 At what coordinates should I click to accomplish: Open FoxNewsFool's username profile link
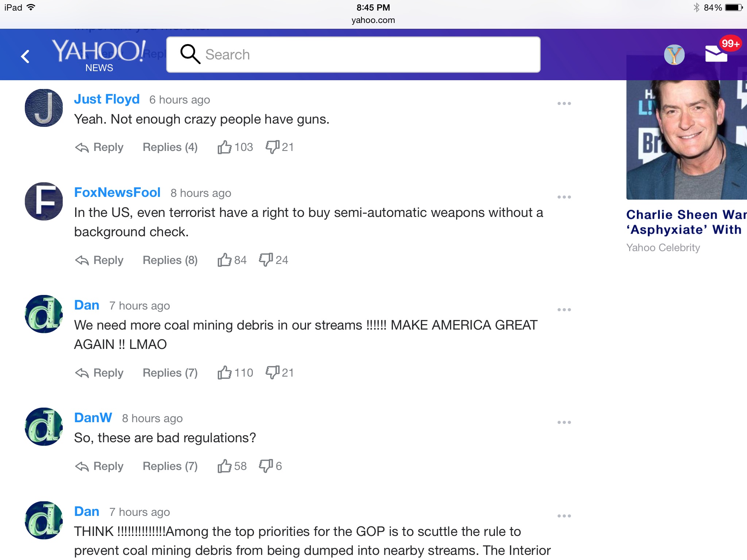point(117,192)
